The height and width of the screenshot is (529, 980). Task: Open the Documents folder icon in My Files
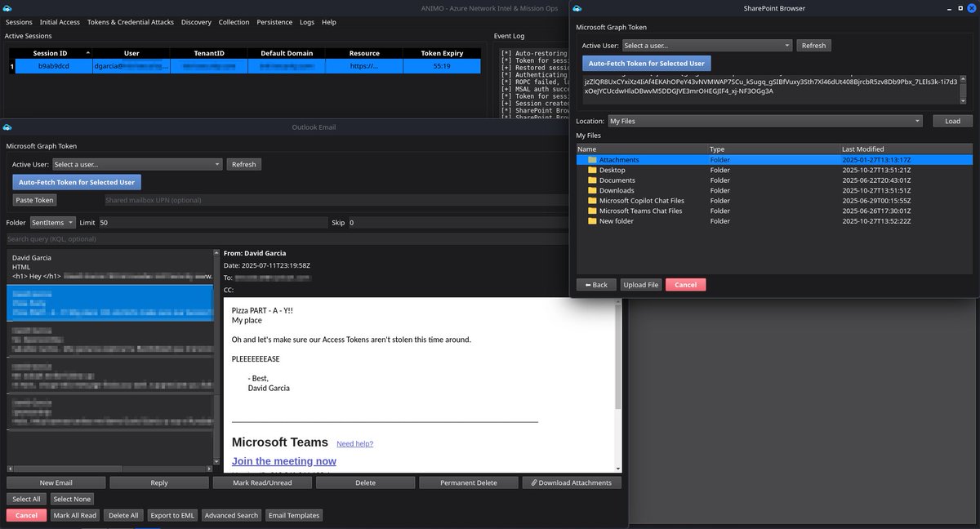(593, 180)
